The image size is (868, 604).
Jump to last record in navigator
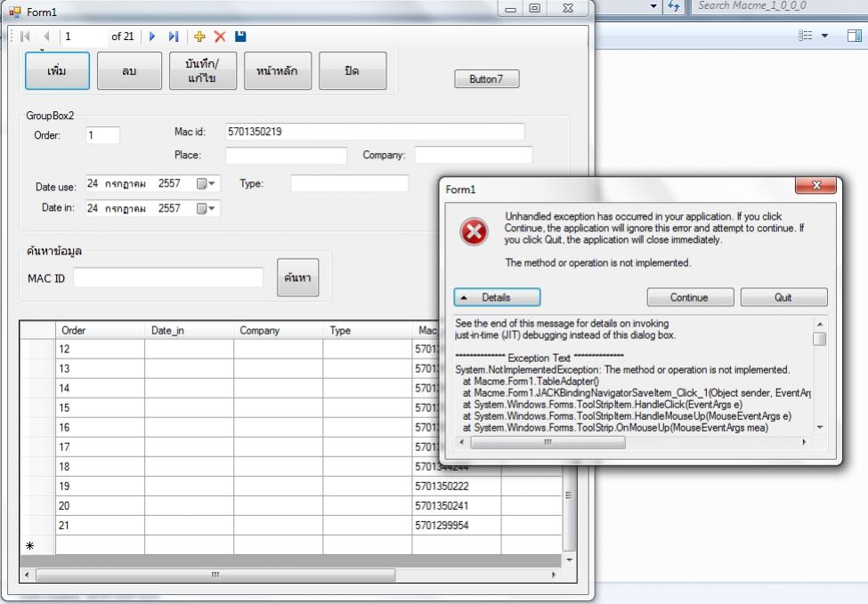click(x=174, y=36)
